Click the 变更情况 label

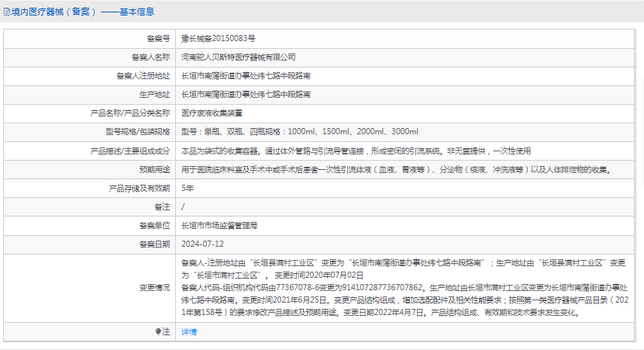point(154,288)
